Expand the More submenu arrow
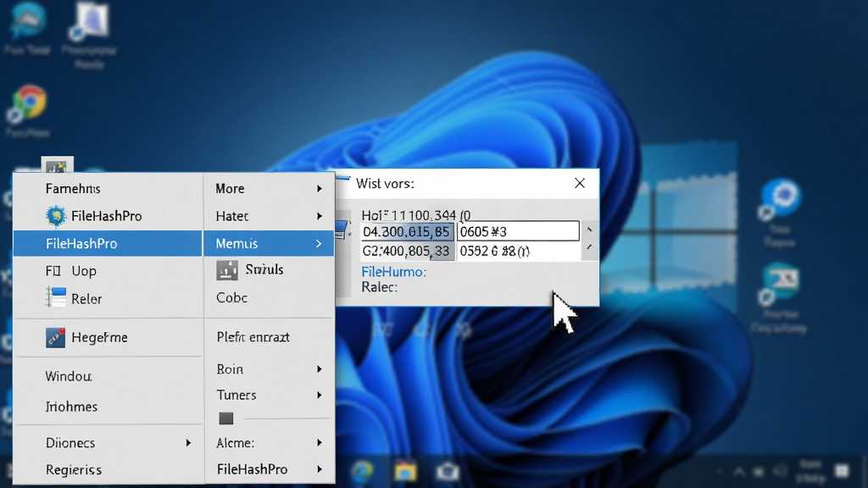This screenshot has width=868, height=488. (x=320, y=189)
